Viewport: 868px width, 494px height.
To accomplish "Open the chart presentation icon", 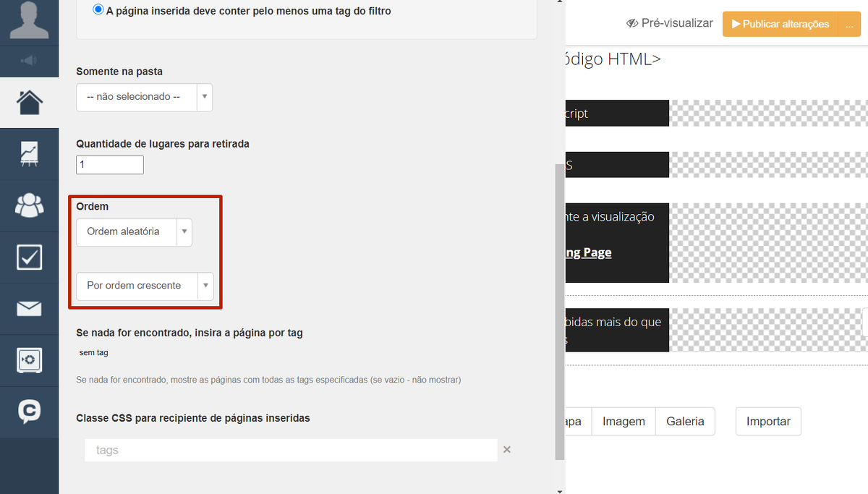I will [x=29, y=153].
